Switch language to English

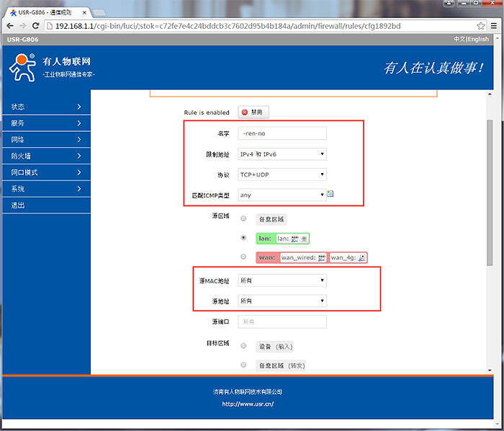click(478, 40)
